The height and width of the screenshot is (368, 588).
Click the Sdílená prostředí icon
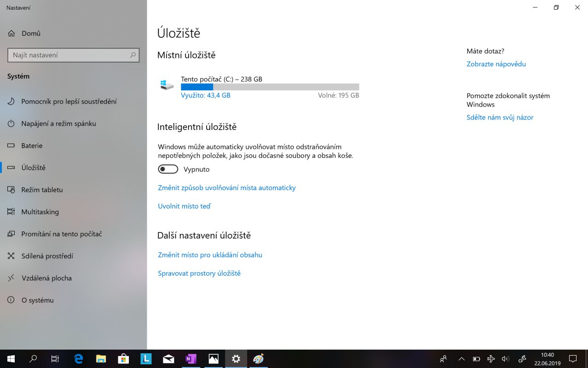click(x=12, y=256)
